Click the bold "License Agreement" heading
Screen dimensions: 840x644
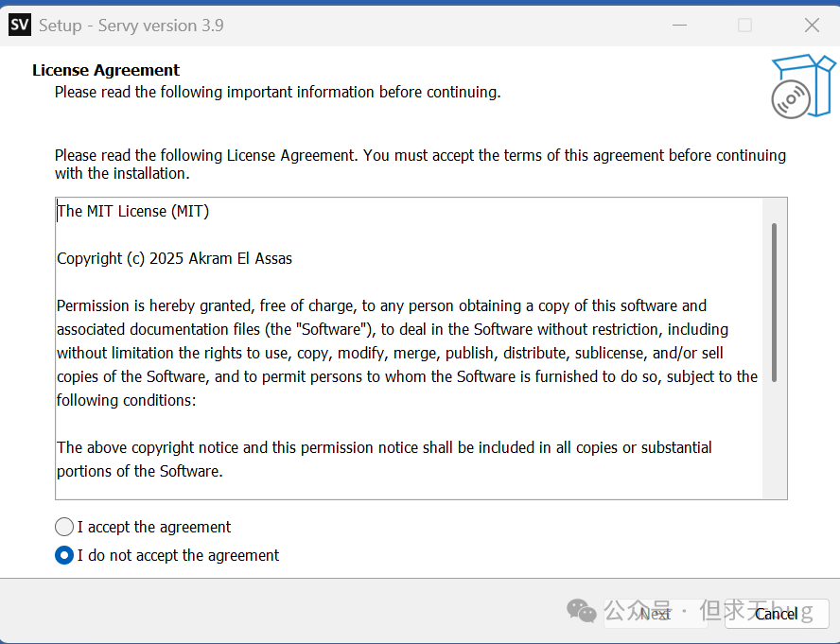pyautogui.click(x=106, y=70)
